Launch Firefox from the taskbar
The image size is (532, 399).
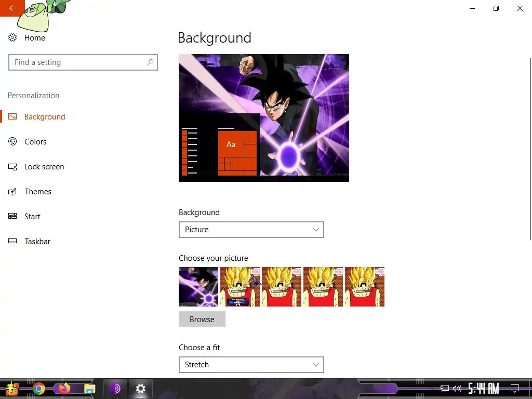tap(64, 389)
